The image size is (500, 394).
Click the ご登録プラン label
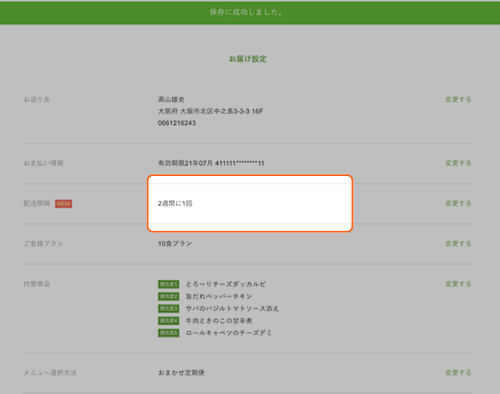[x=43, y=244]
